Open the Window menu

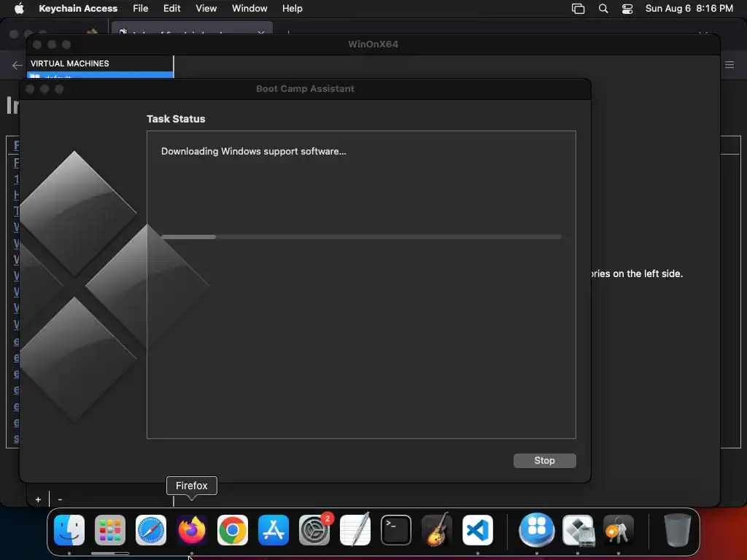[249, 9]
